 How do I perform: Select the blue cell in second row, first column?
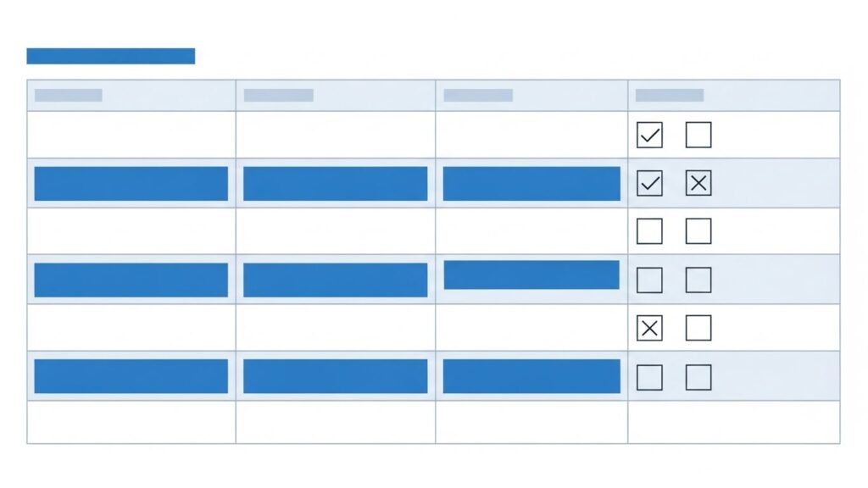pyautogui.click(x=131, y=184)
